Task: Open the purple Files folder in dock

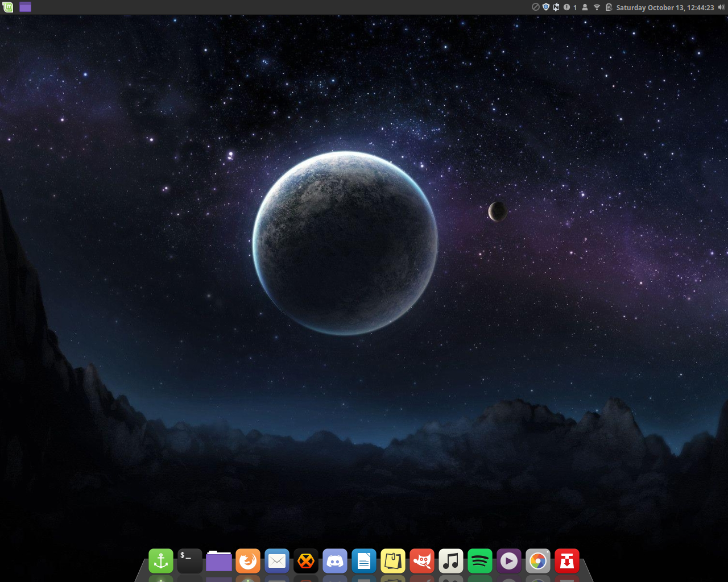Action: [219, 561]
